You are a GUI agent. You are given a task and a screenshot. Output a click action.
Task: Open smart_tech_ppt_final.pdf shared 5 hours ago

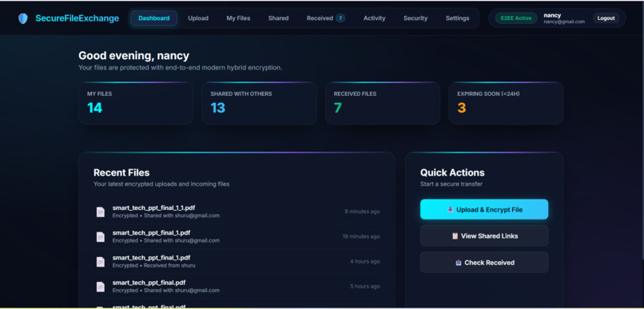237,287
